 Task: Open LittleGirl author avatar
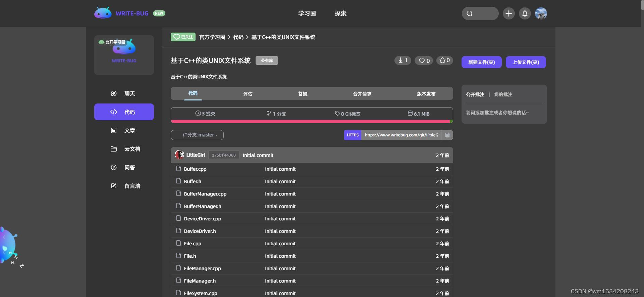(x=179, y=155)
